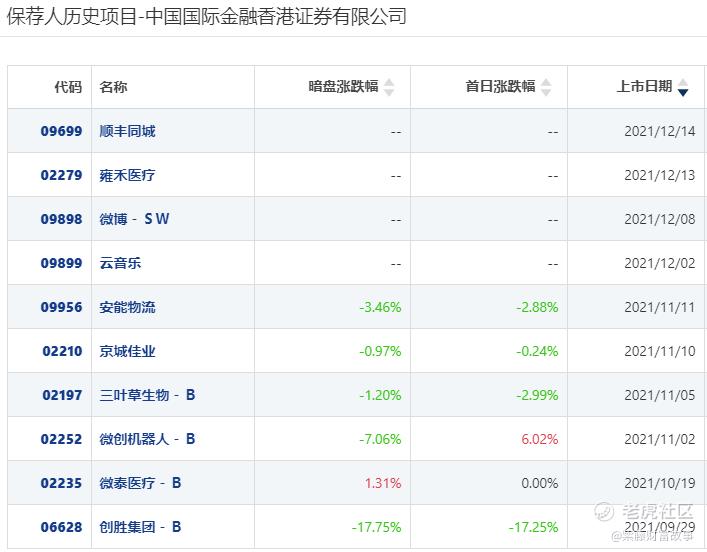Open 微创机器人-B stock page
The height and width of the screenshot is (552, 707).
147,439
